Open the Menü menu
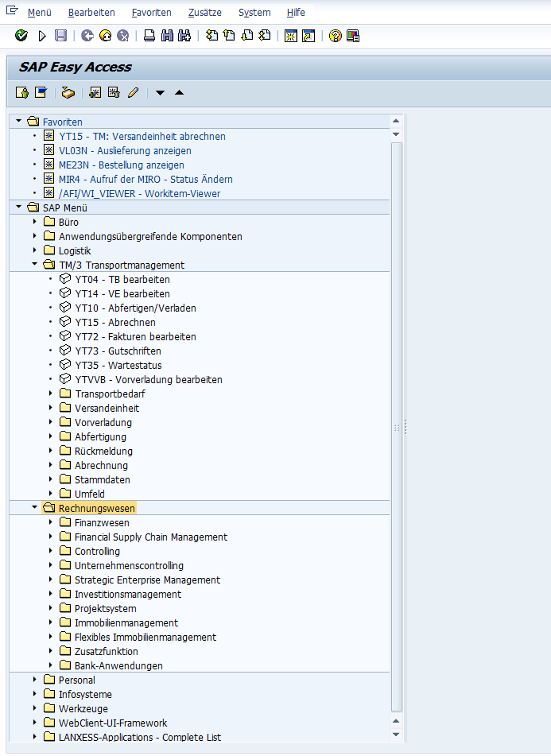This screenshot has width=551, height=756. tap(40, 13)
